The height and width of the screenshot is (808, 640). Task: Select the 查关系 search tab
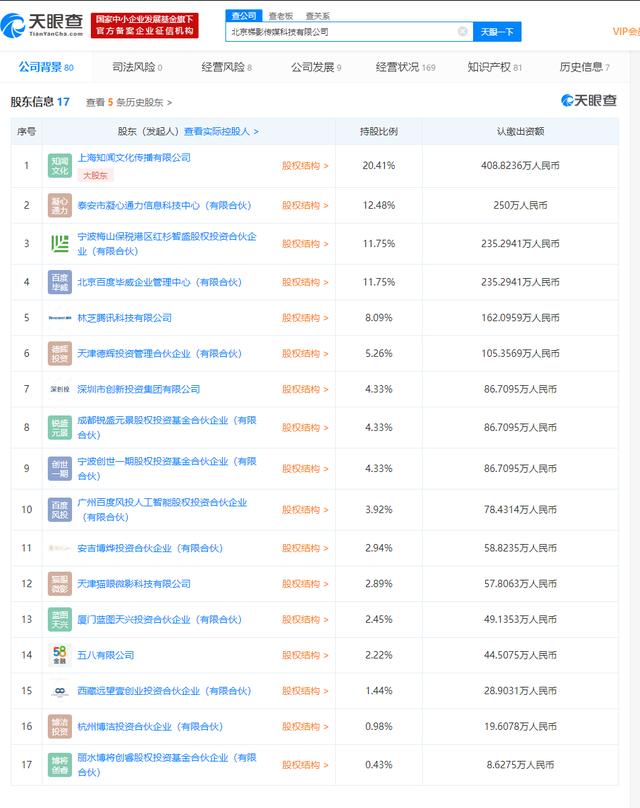click(x=317, y=16)
